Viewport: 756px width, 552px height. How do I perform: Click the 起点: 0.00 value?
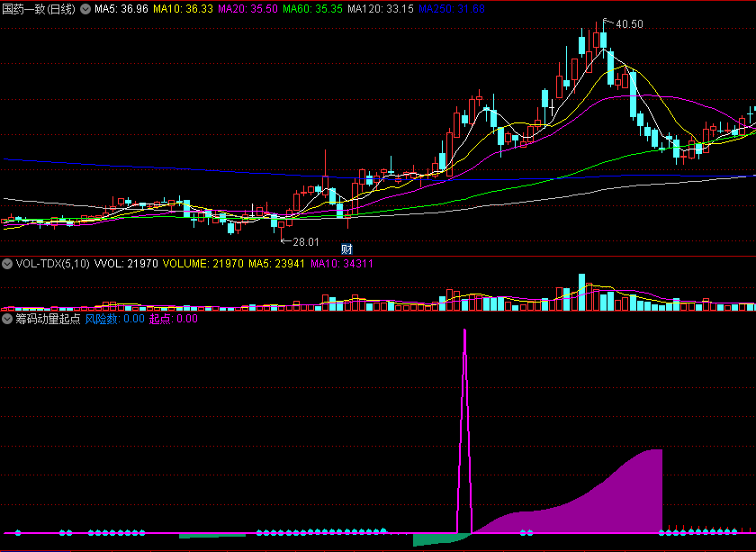pyautogui.click(x=174, y=319)
